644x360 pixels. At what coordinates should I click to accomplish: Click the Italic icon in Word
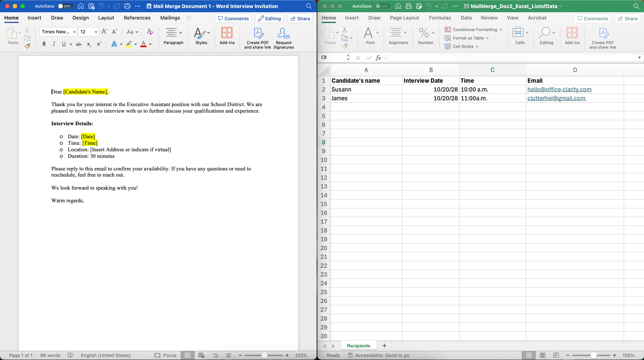(54, 44)
